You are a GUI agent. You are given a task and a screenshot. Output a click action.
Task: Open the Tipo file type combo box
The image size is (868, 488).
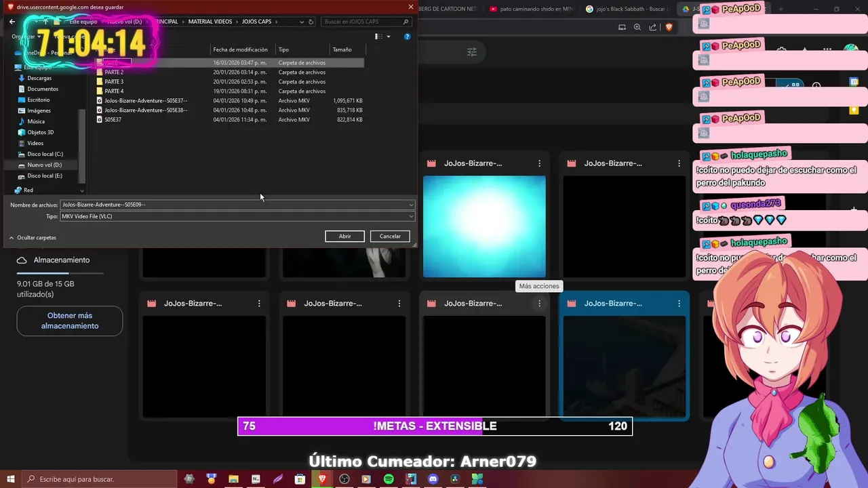[x=237, y=216]
